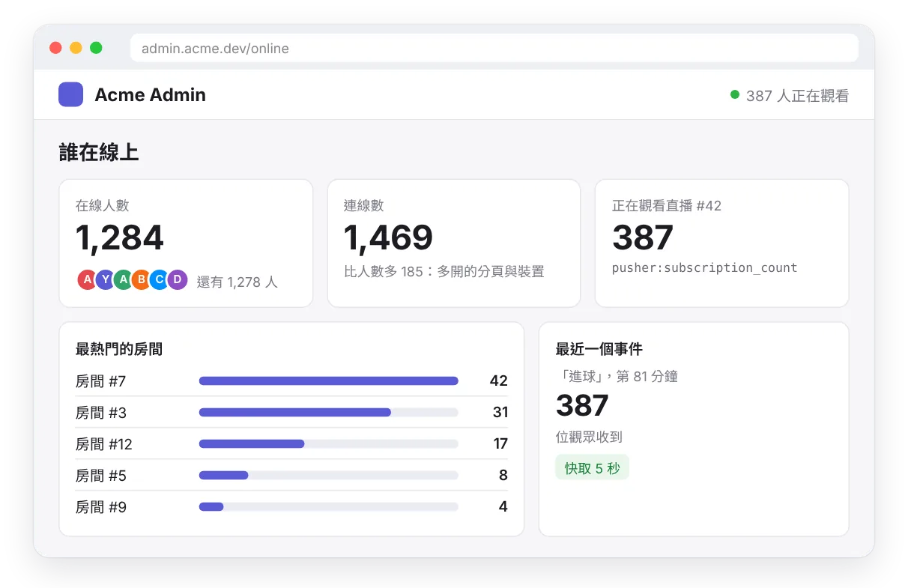908x588 pixels.
Task: Select the 房間 #3 row label
Action: [101, 413]
